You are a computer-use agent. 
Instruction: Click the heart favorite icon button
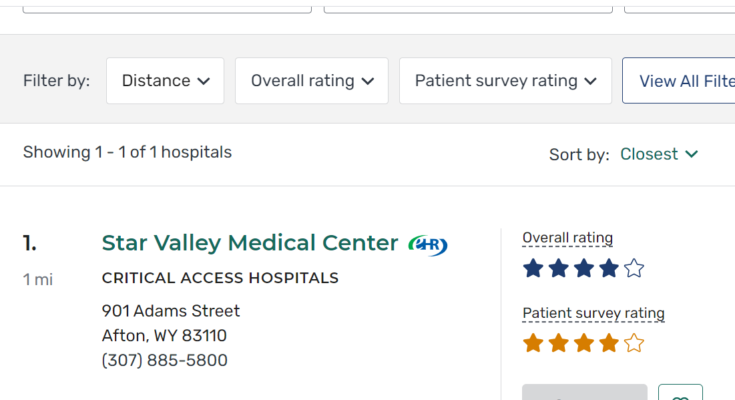(x=680, y=394)
